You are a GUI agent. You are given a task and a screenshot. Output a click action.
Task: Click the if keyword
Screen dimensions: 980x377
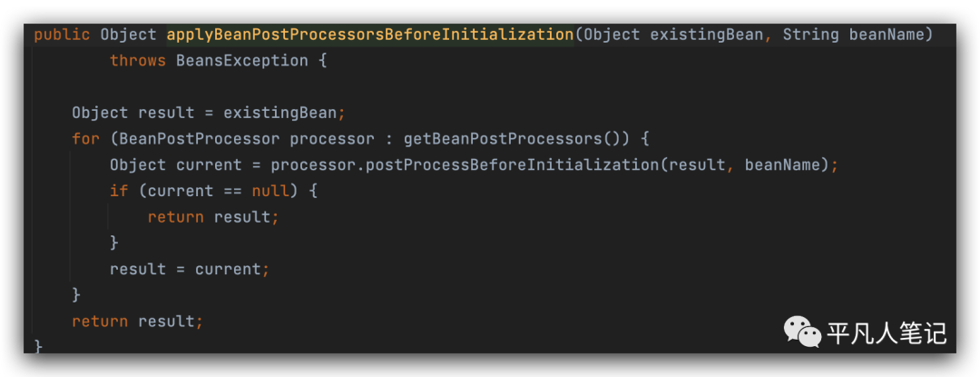point(119,191)
